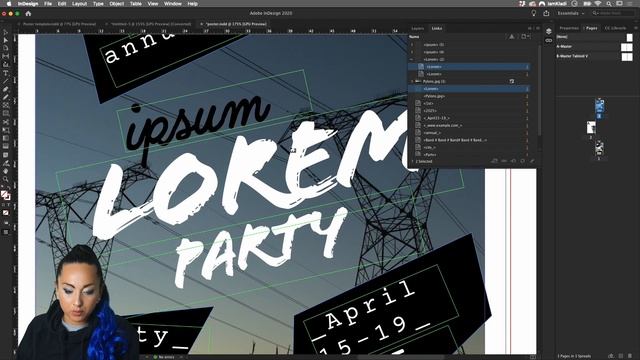Click the Go To Link icon
640x360 pixels.
coord(513,161)
